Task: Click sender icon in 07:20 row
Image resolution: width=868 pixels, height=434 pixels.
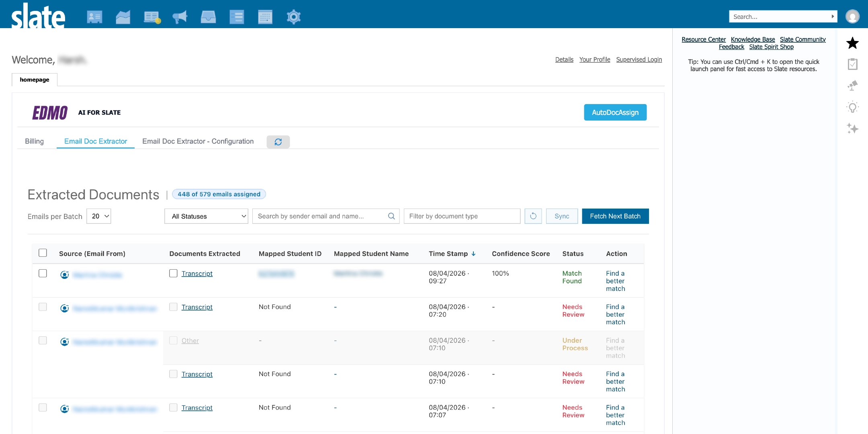Action: [x=65, y=309]
